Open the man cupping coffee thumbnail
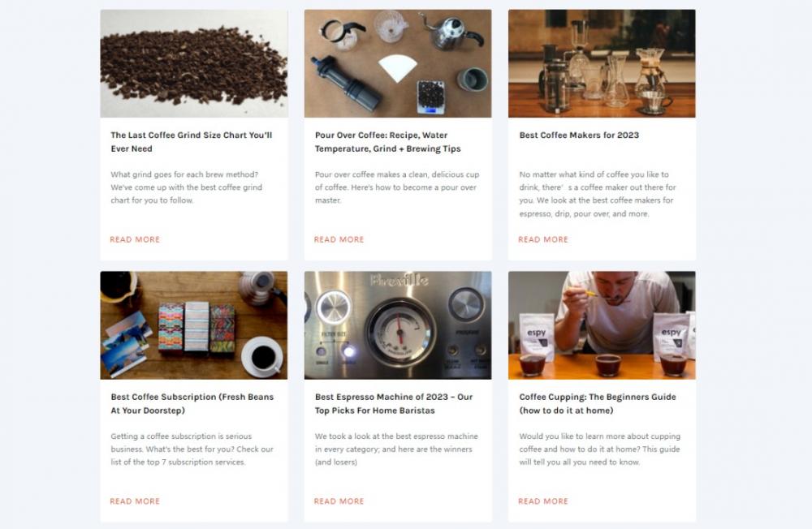 pos(602,325)
